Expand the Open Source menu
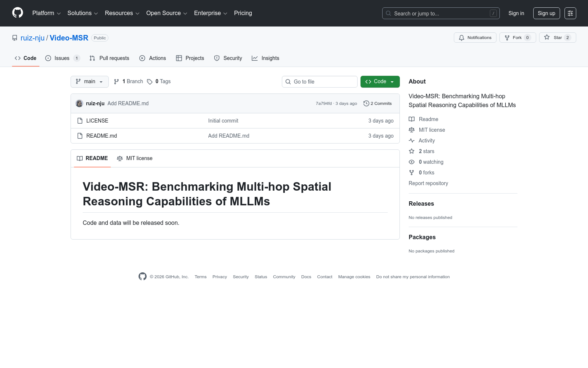Image resolution: width=588 pixels, height=368 pixels. pyautogui.click(x=167, y=13)
